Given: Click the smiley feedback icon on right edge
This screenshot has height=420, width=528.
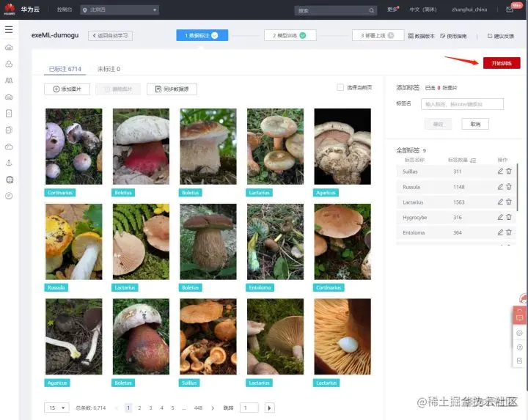Looking at the screenshot, I should click(520, 333).
